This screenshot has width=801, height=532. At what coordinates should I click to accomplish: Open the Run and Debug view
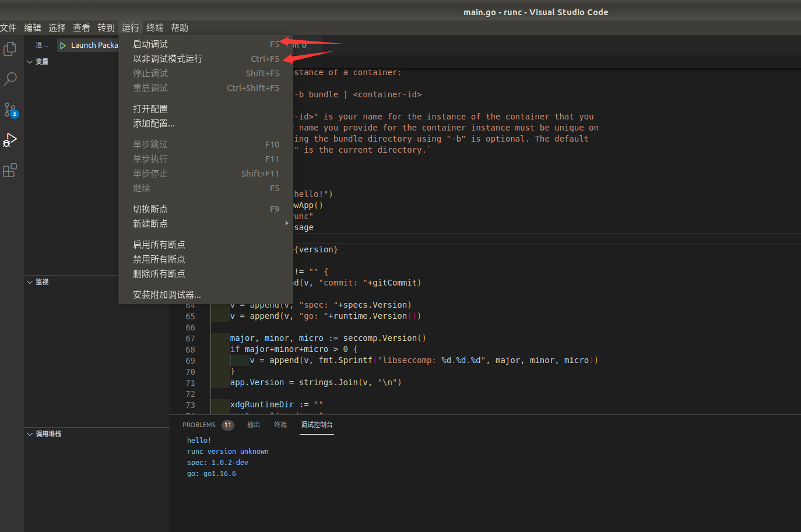pyautogui.click(x=10, y=140)
